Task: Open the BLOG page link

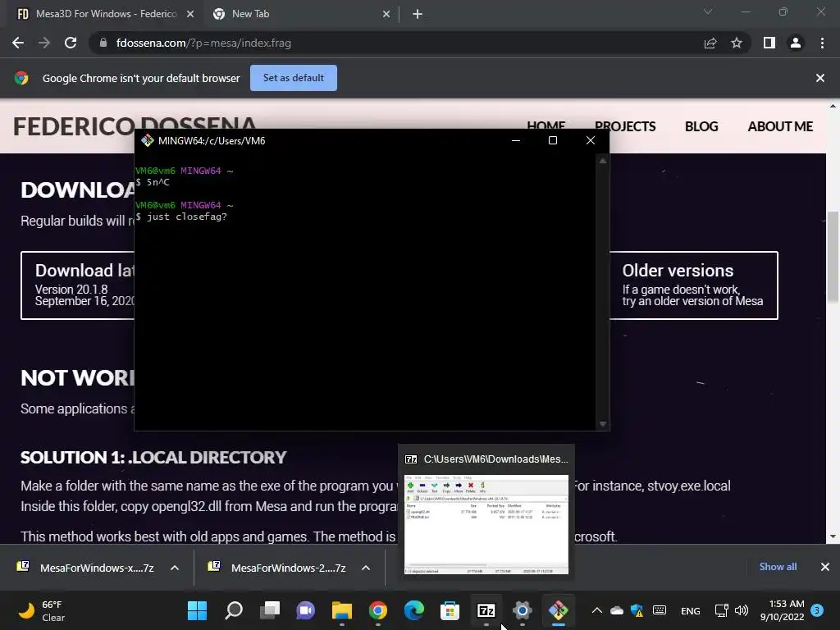Action: tap(701, 126)
